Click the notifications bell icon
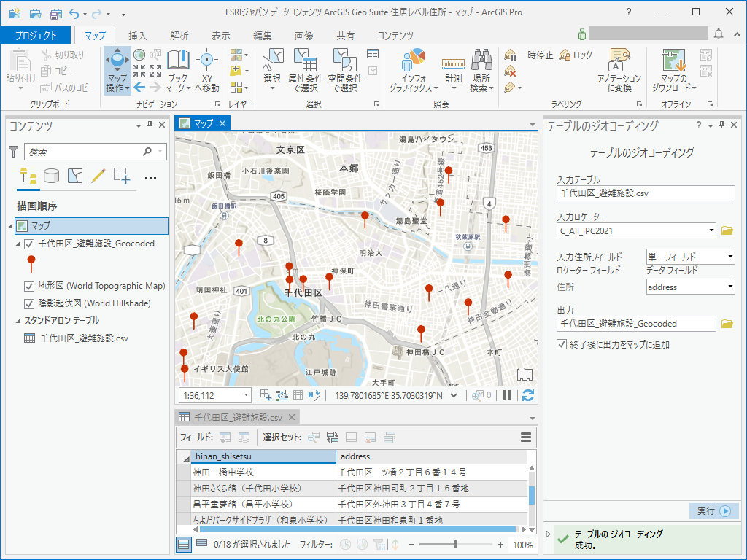Viewport: 747px width, 560px height. tap(719, 34)
